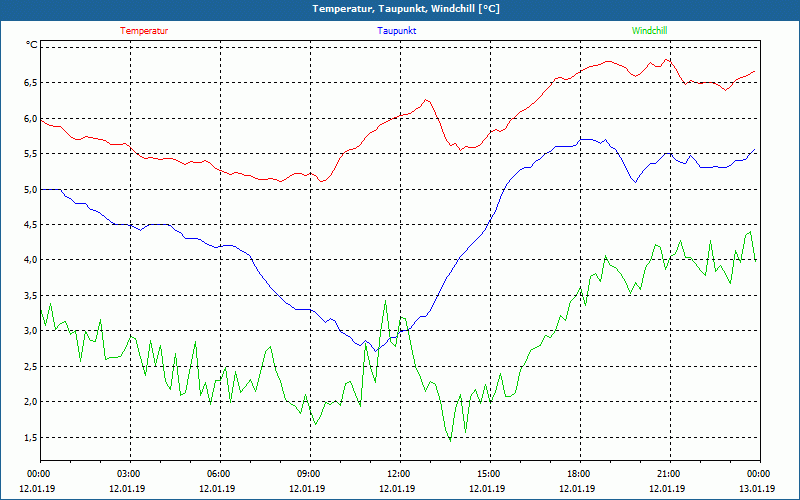Click the 12.01.19 date below 18:00

[577, 488]
